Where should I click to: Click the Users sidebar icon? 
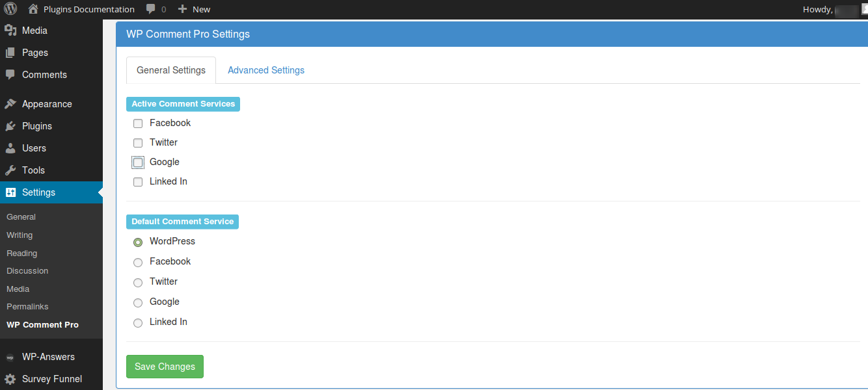tap(10, 148)
